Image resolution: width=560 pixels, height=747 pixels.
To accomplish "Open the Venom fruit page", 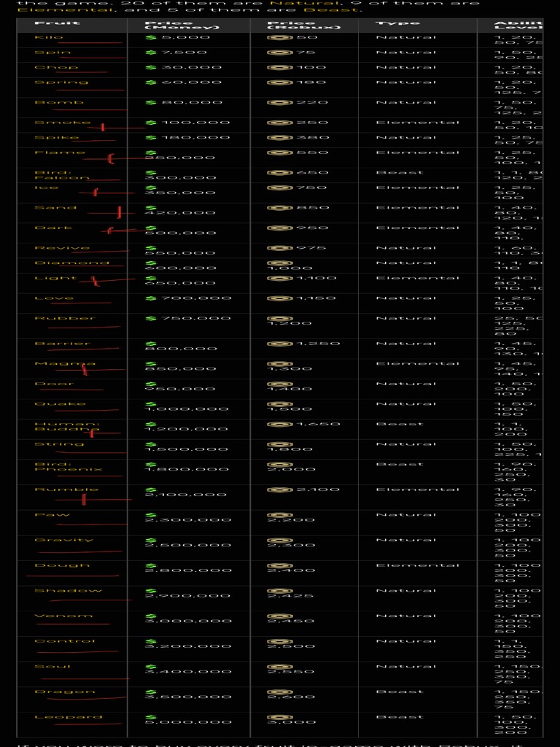I will 63,616.
